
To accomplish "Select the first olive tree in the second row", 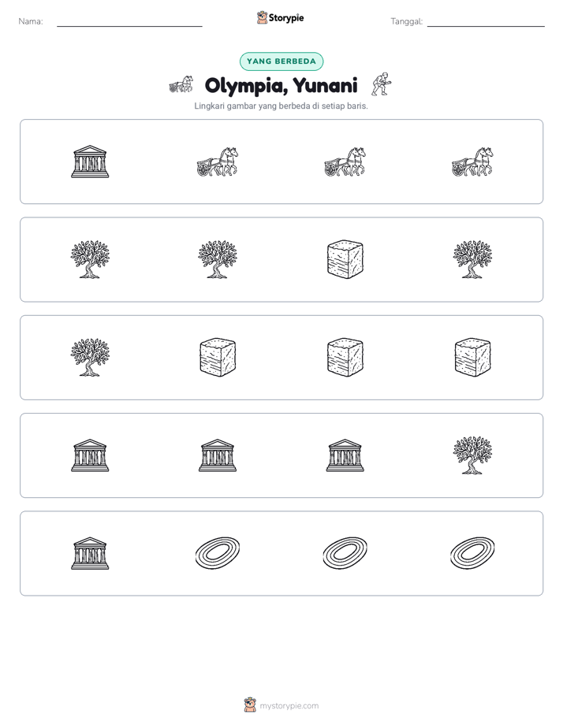I will click(x=90, y=259).
